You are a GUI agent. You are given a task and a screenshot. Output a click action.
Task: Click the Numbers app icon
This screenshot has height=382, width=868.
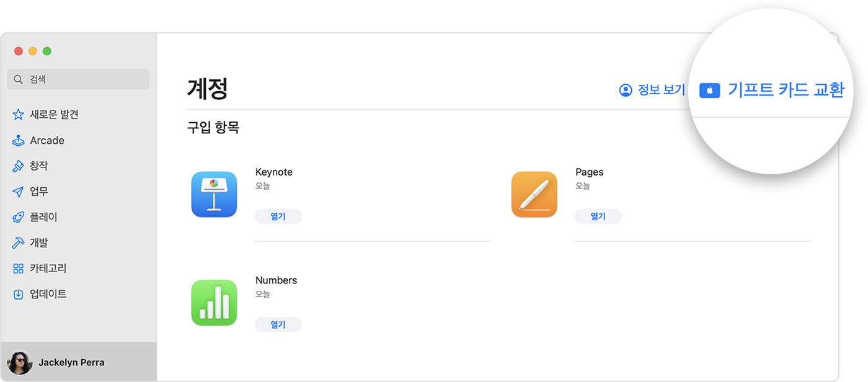pos(214,303)
